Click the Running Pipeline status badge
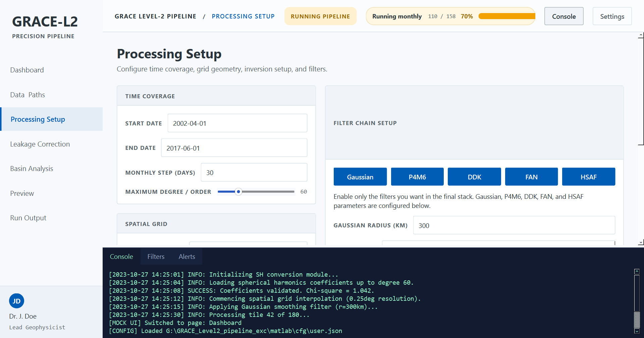Screen dimensions: 644x338 [x=320, y=16]
